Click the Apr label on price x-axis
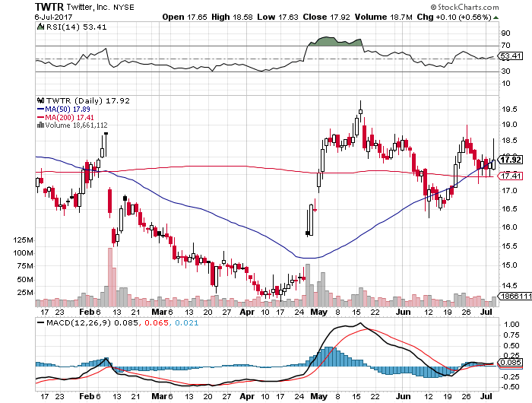 click(247, 312)
